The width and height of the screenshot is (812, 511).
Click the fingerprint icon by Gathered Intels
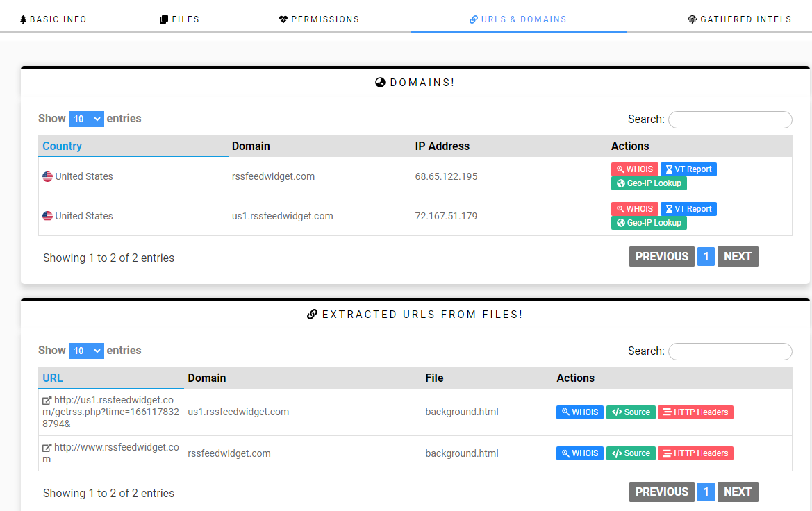point(692,19)
